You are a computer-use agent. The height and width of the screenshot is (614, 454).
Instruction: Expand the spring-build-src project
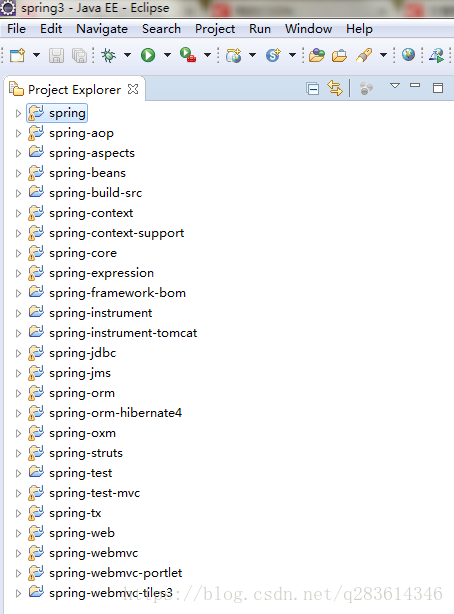point(18,193)
